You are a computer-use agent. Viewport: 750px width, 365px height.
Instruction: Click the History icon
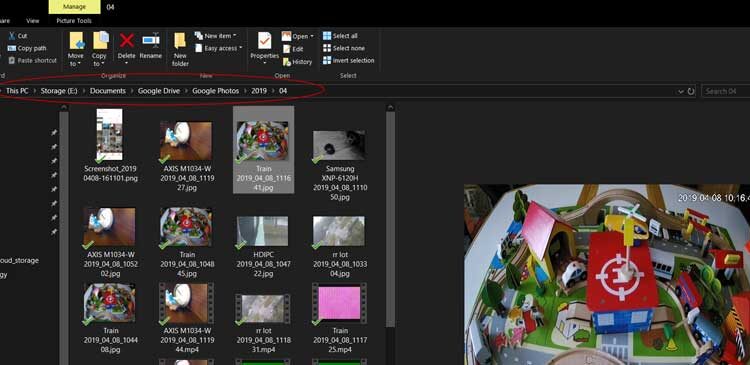[x=287, y=62]
